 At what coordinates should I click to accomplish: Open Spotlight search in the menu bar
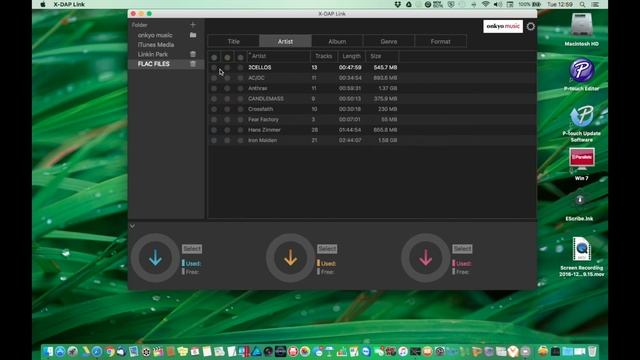(582, 4)
